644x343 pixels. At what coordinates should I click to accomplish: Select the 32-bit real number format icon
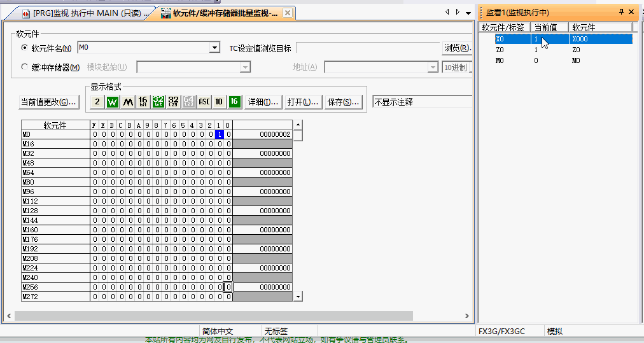coord(173,102)
